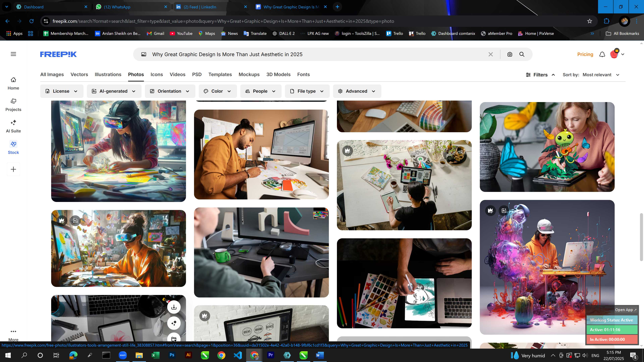This screenshot has width=644, height=362.
Task: Open orange hoodie colorful splash image
Action: (x=547, y=267)
